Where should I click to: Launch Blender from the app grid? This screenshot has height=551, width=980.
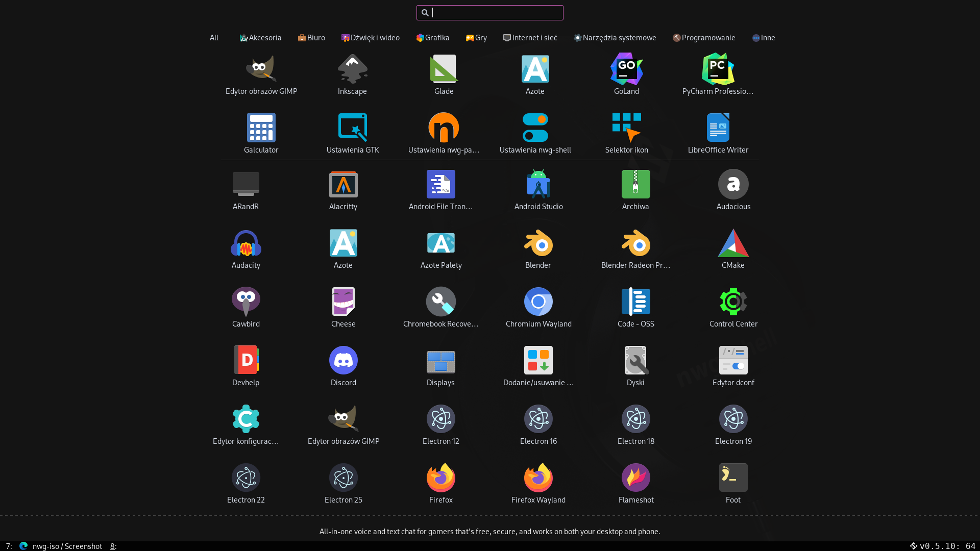pos(538,243)
